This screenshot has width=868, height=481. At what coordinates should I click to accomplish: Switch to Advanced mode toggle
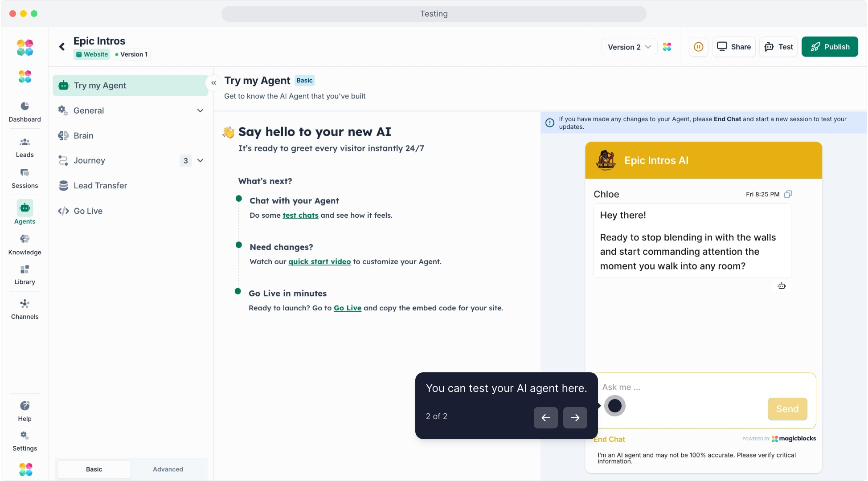168,469
